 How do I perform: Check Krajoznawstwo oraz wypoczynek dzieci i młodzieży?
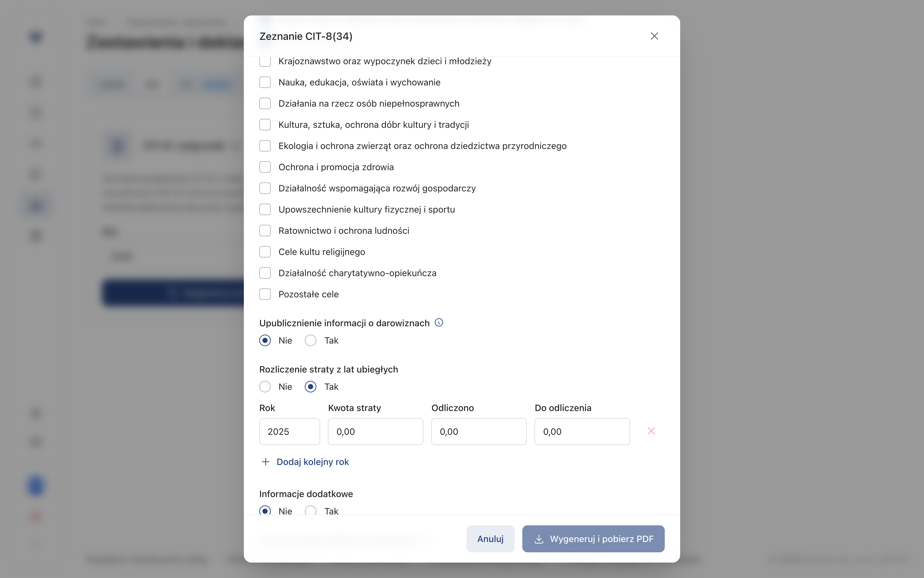point(265,62)
